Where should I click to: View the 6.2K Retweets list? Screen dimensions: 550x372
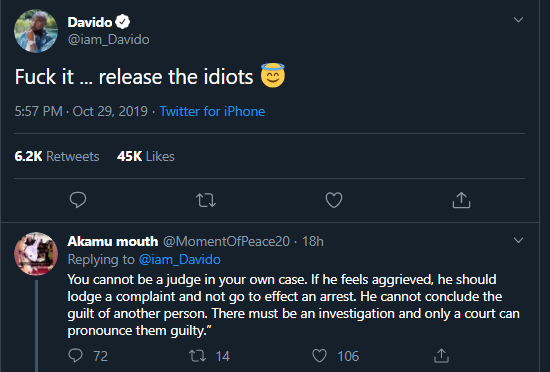tap(57, 156)
